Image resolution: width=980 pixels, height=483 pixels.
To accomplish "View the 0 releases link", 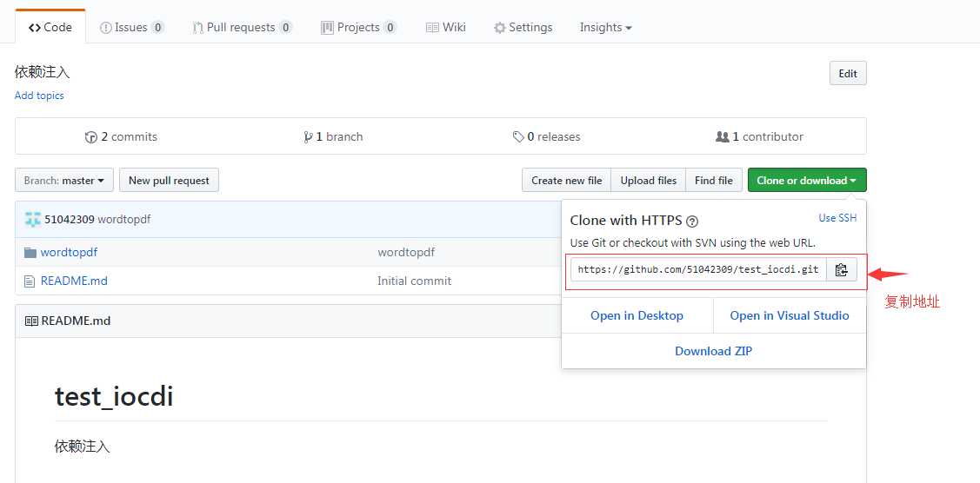I will coord(546,136).
